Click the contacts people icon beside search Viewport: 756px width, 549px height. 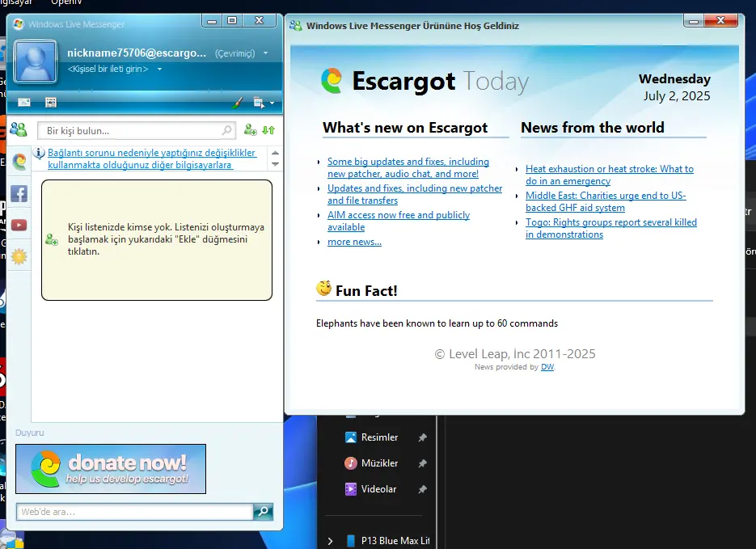19,129
